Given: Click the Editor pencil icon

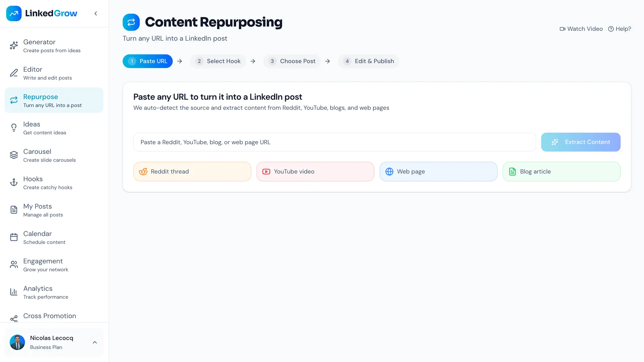Looking at the screenshot, I should (14, 73).
